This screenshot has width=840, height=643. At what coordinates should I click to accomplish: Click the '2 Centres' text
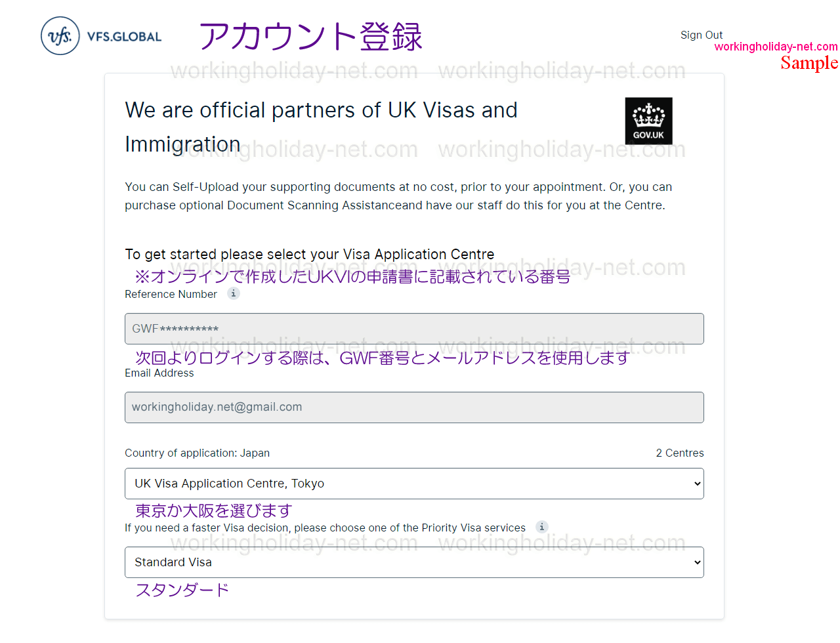click(680, 453)
